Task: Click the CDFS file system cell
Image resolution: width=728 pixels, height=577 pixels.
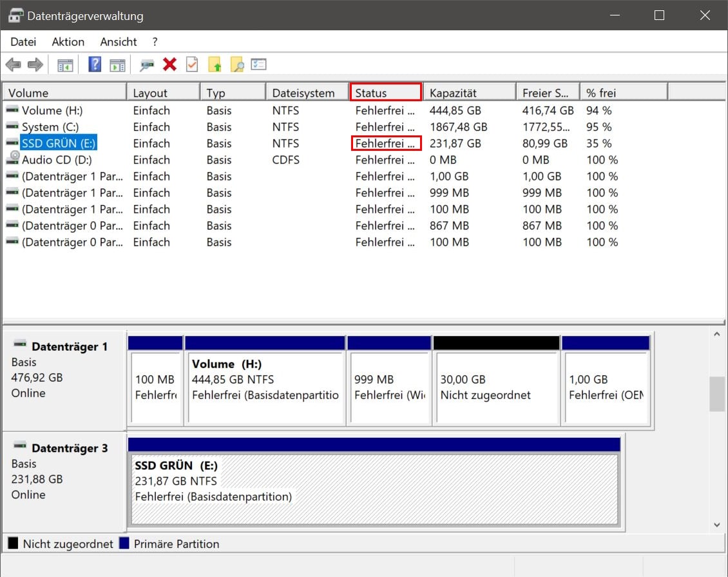Action: tap(285, 160)
